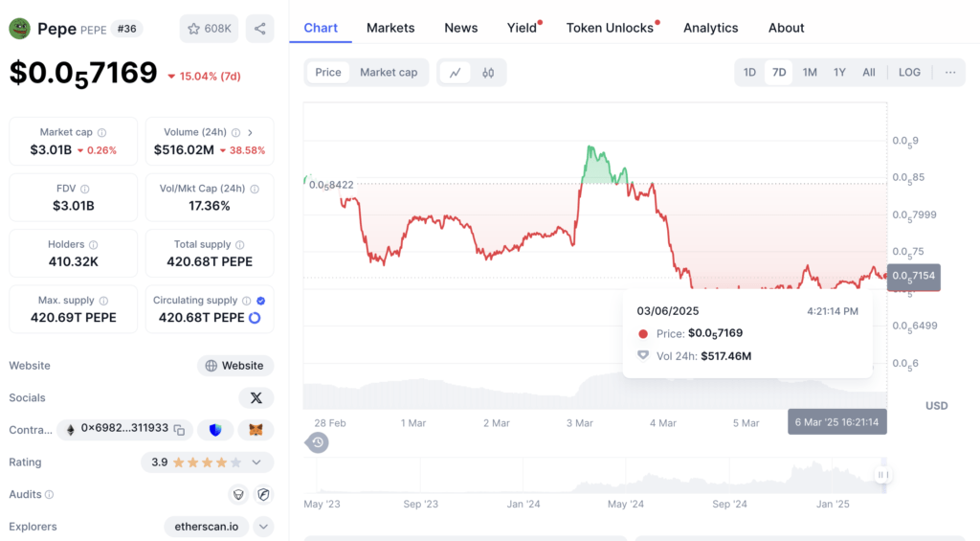Click the 410.32K holders value
Image resolution: width=980 pixels, height=541 pixels.
pyautogui.click(x=73, y=262)
